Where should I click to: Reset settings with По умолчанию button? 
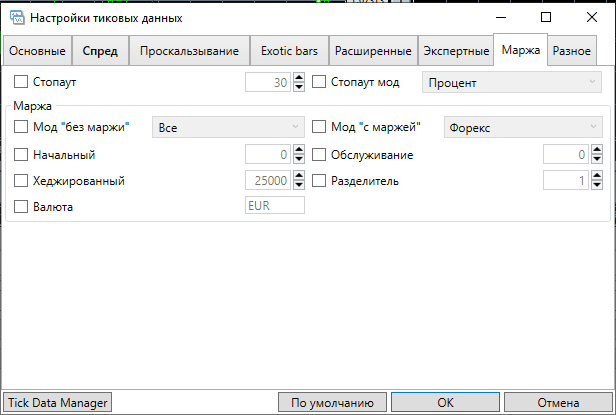[x=332, y=402]
